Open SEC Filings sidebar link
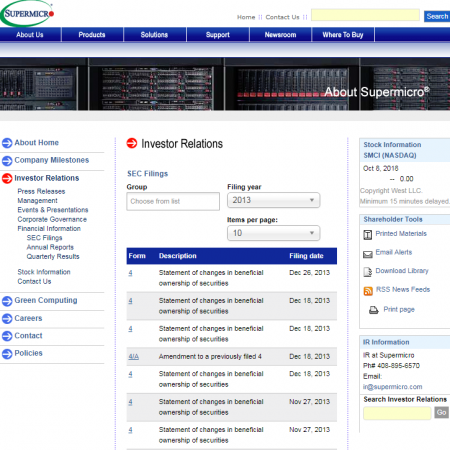Image resolution: width=450 pixels, height=450 pixels. tap(44, 238)
